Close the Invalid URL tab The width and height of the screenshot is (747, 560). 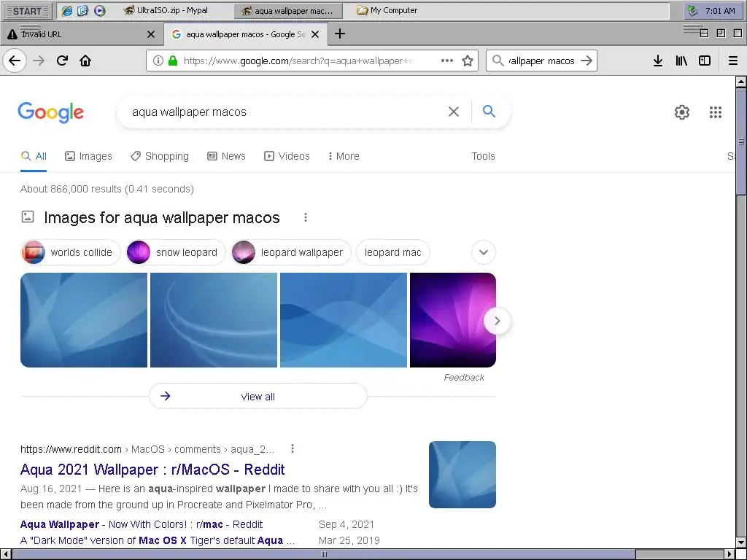pos(151,34)
